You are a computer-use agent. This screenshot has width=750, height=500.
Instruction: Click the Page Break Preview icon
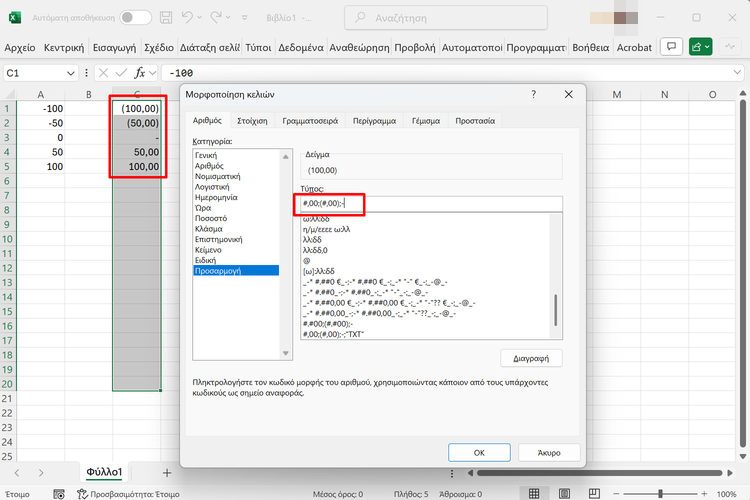pos(594,493)
